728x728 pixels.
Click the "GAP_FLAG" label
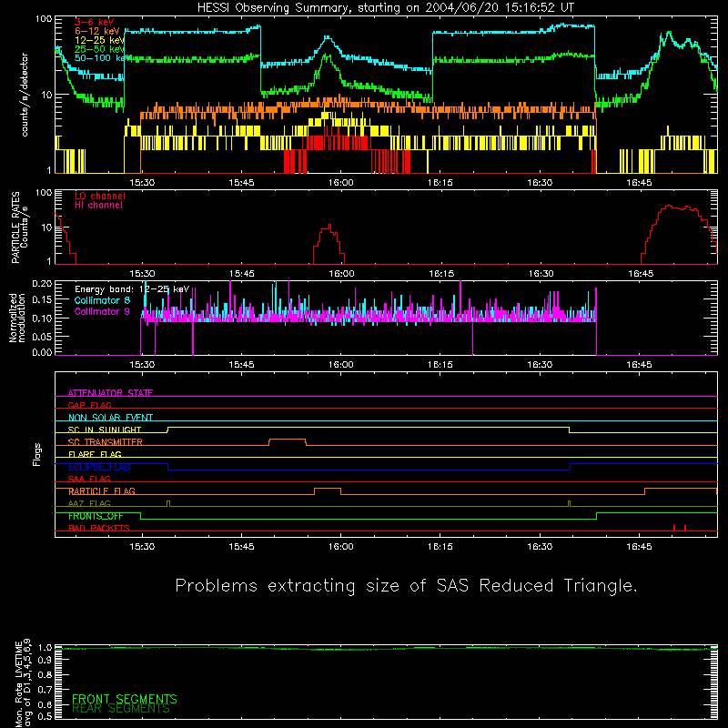(x=89, y=405)
